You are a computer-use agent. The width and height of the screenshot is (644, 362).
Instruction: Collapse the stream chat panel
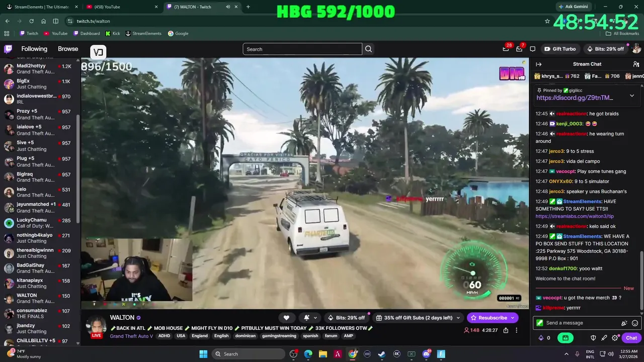pos(538,64)
